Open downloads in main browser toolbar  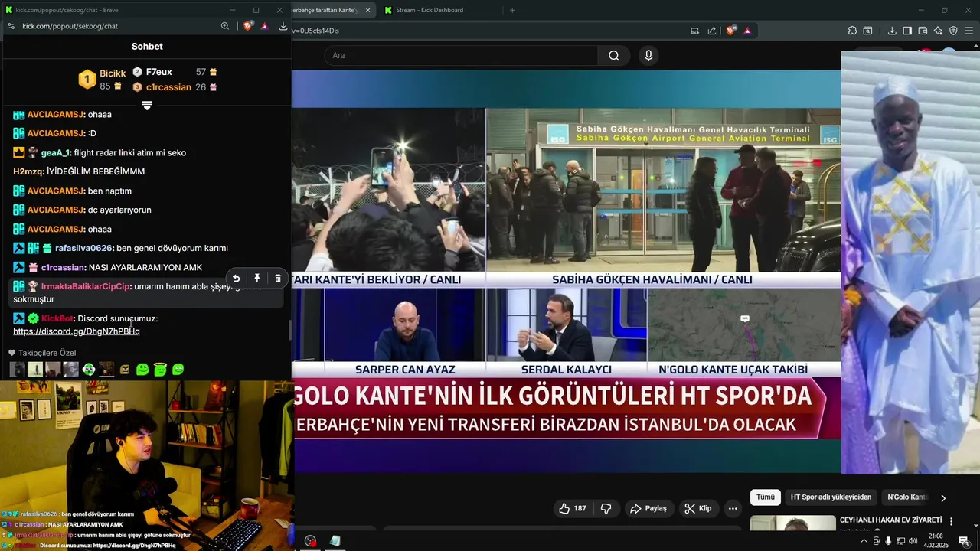tap(892, 31)
